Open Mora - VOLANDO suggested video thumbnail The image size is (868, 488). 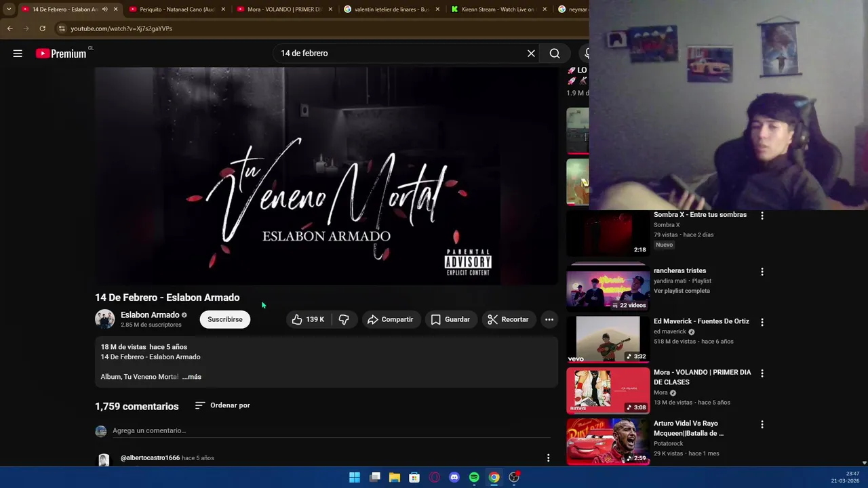tap(608, 390)
